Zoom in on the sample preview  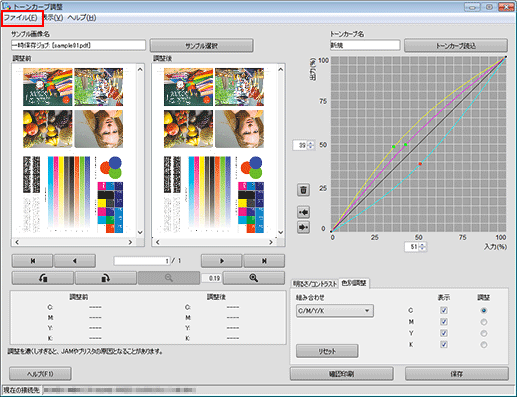coord(254,278)
